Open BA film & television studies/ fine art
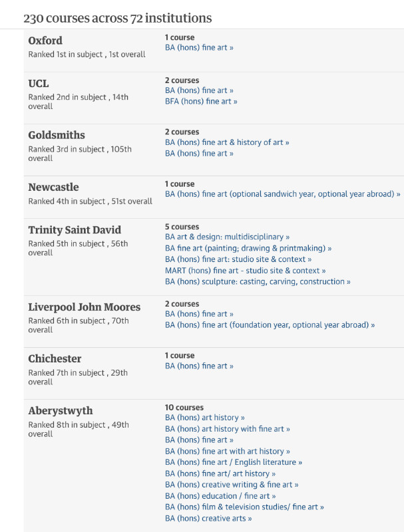The height and width of the screenshot is (532, 404). 244,507
